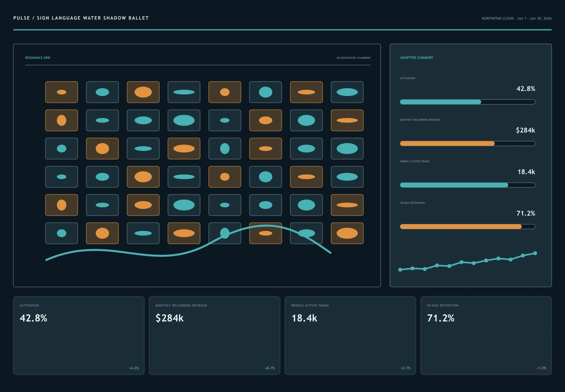Click the "−1.3%" change indicator
The image size is (565, 392).
(541, 368)
